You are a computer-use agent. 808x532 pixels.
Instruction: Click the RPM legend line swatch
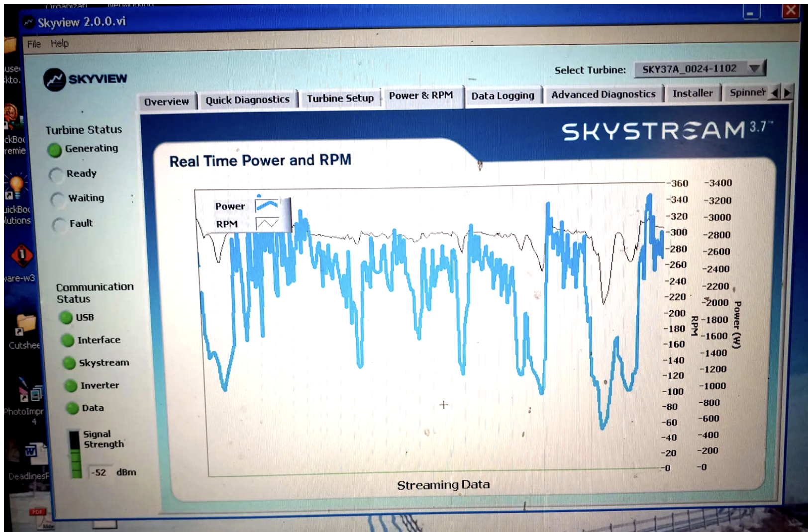267,223
